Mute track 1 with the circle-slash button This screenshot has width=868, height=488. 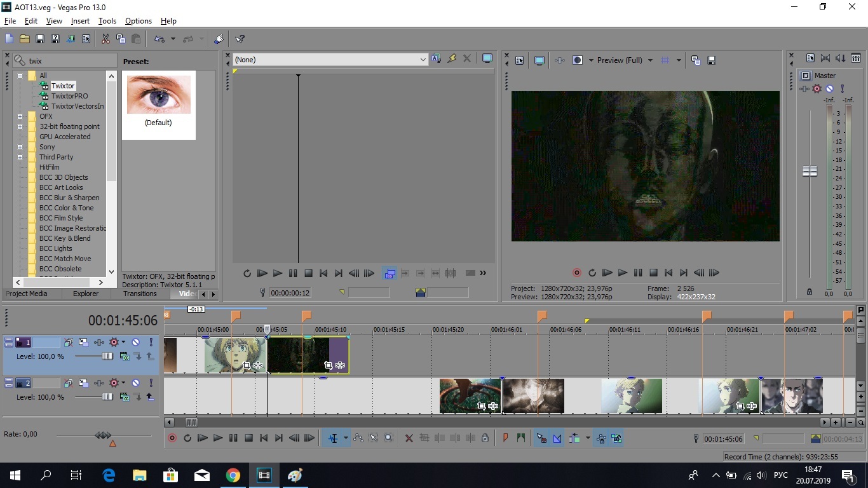click(135, 342)
